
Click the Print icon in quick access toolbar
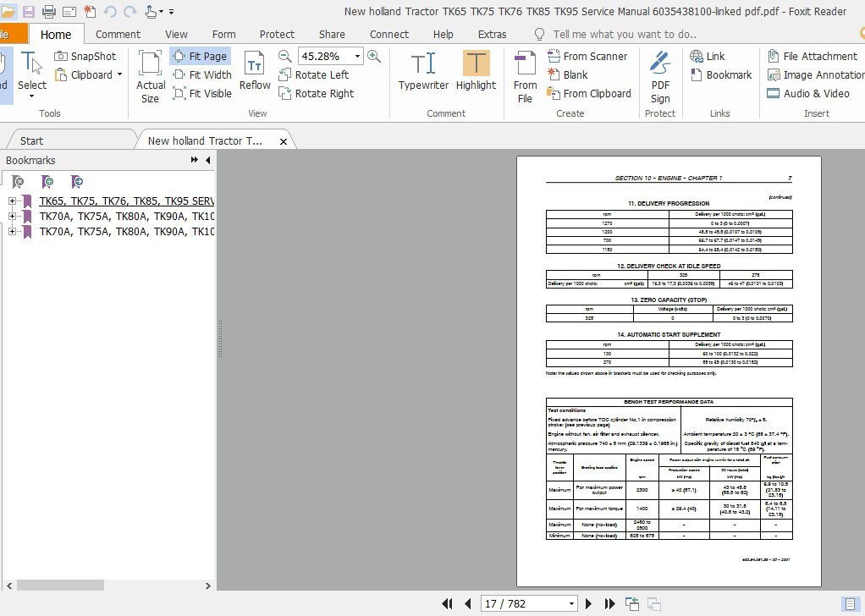[x=49, y=11]
